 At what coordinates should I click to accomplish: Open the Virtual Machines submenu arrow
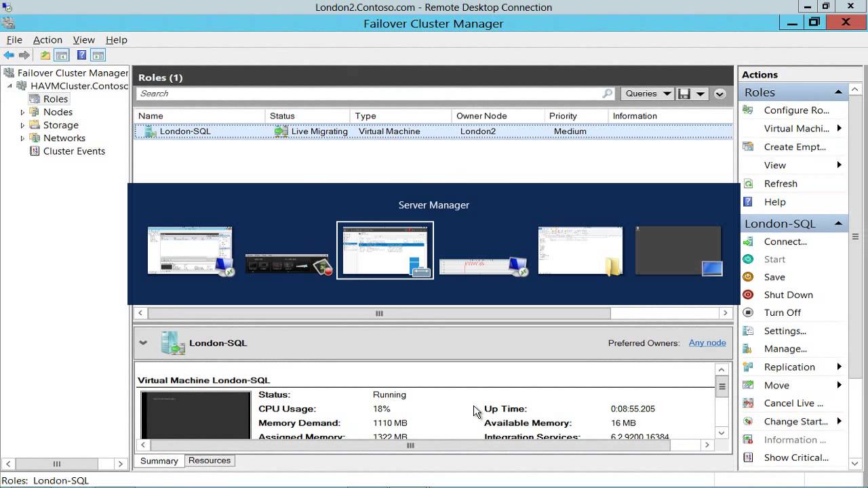[x=839, y=128]
